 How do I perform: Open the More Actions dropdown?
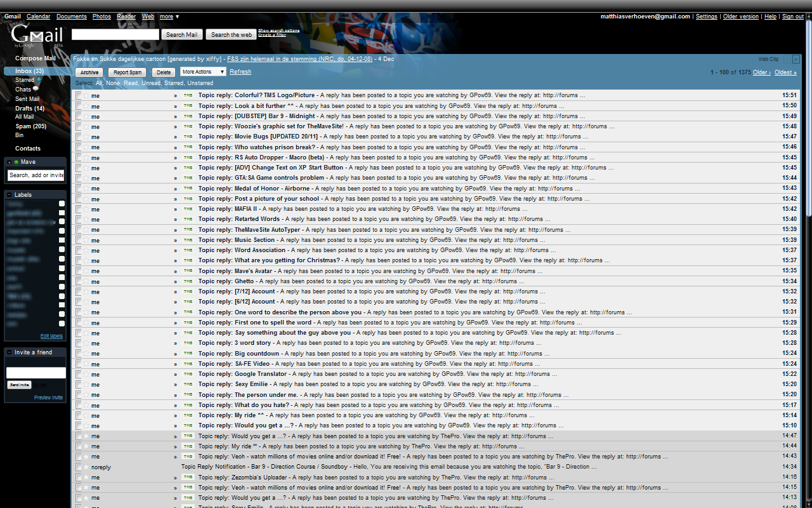(x=203, y=72)
